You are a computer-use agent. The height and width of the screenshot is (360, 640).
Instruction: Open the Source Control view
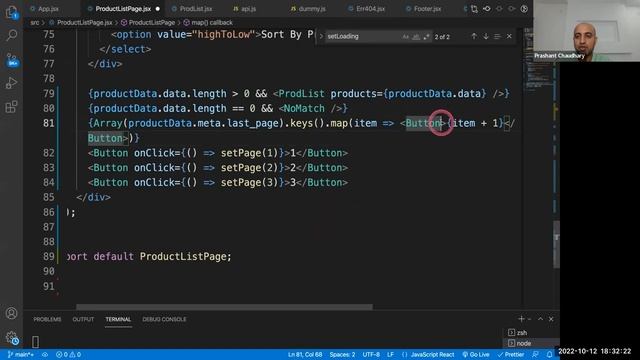click(x=11, y=60)
